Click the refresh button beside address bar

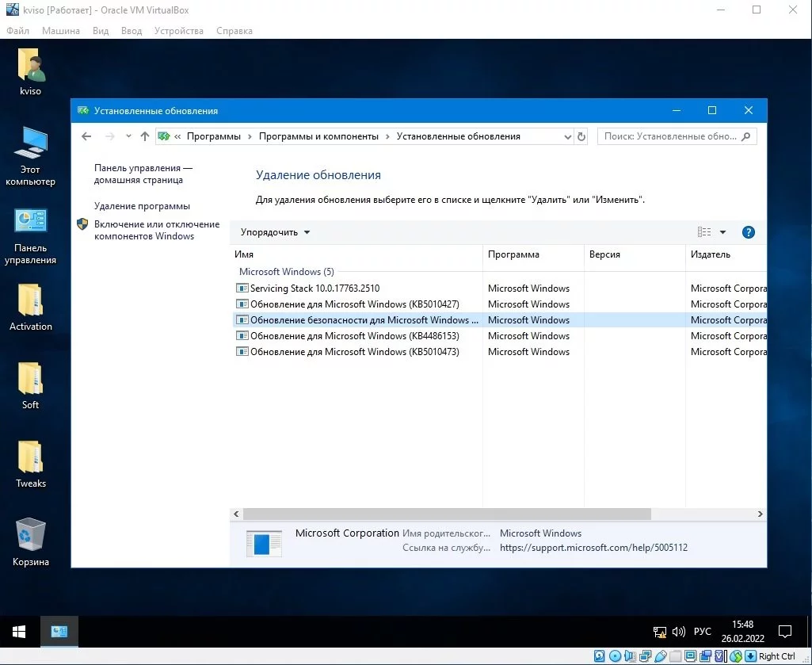pos(581,136)
